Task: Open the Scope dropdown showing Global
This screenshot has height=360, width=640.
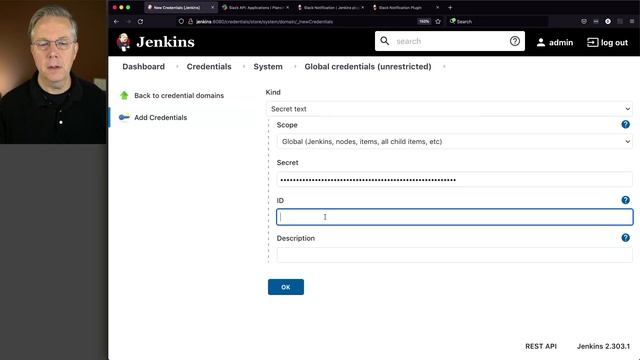Action: pyautogui.click(x=454, y=142)
